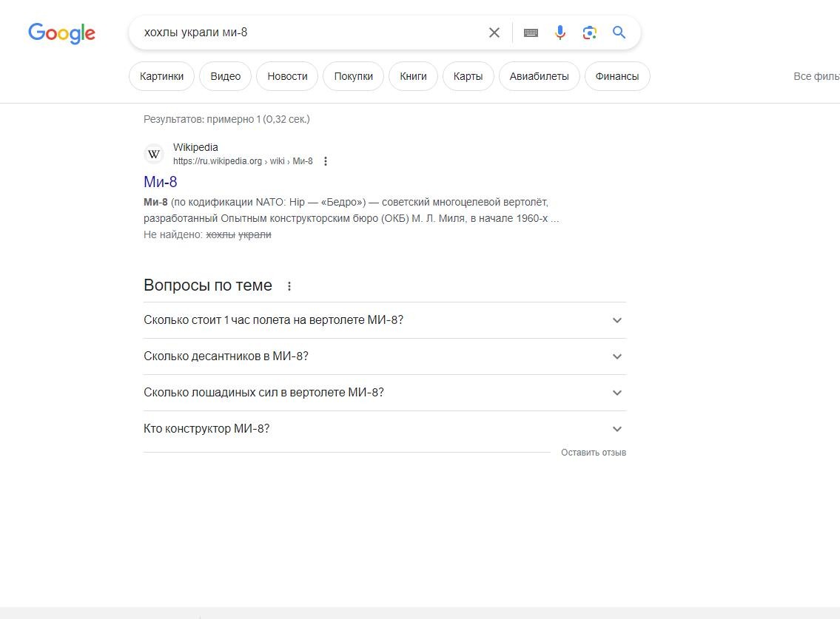This screenshot has width=840, height=619.
Task: Click the Google logo
Action: tap(61, 33)
